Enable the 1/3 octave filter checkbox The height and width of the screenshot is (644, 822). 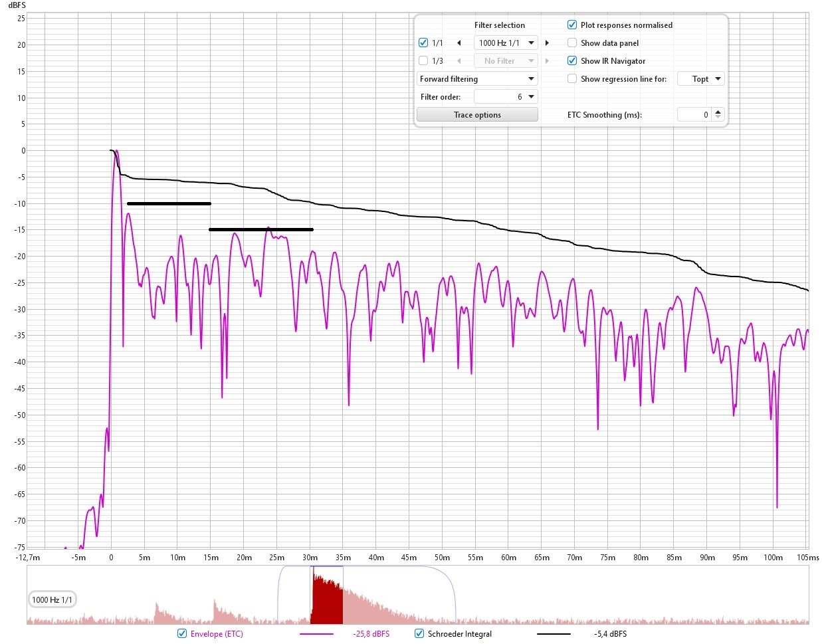click(423, 61)
